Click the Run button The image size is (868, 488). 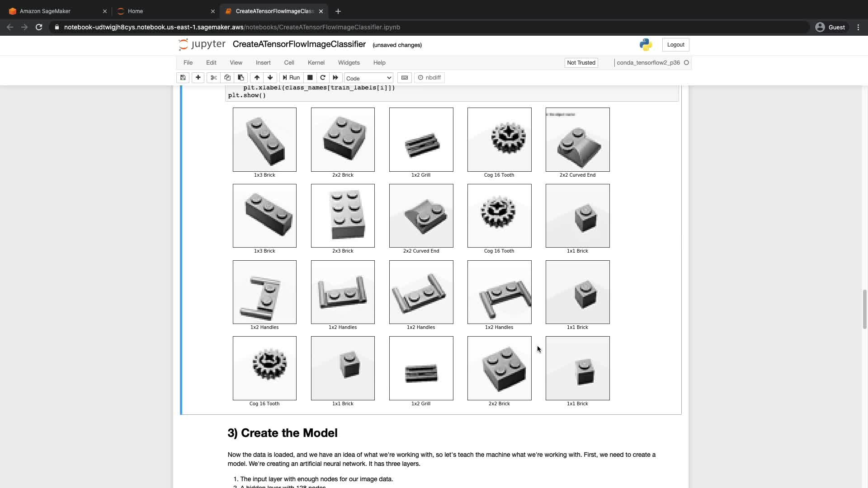click(291, 78)
